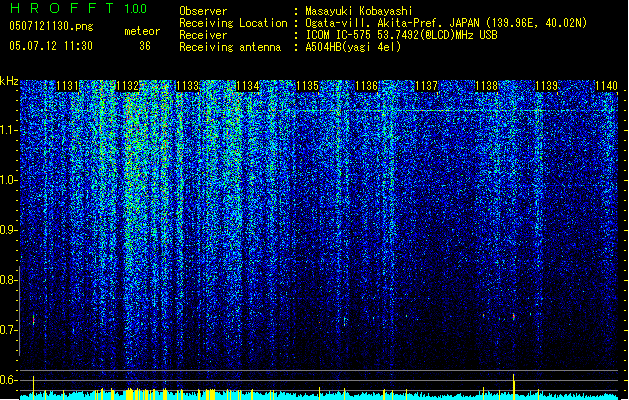The width and height of the screenshot is (629, 400).
Task: Click the Observer field label
Action: (203, 11)
